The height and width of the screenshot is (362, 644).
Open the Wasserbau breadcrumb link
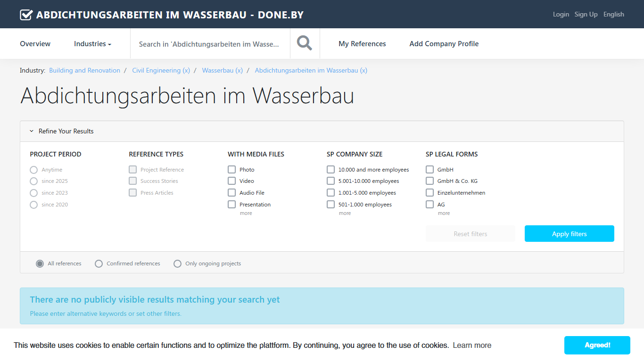[223, 70]
